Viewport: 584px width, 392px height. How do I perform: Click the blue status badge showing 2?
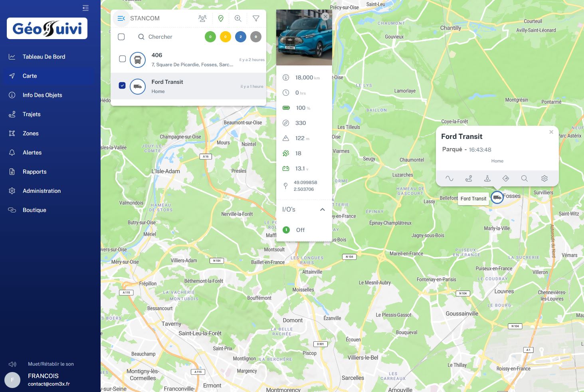pyautogui.click(x=241, y=37)
